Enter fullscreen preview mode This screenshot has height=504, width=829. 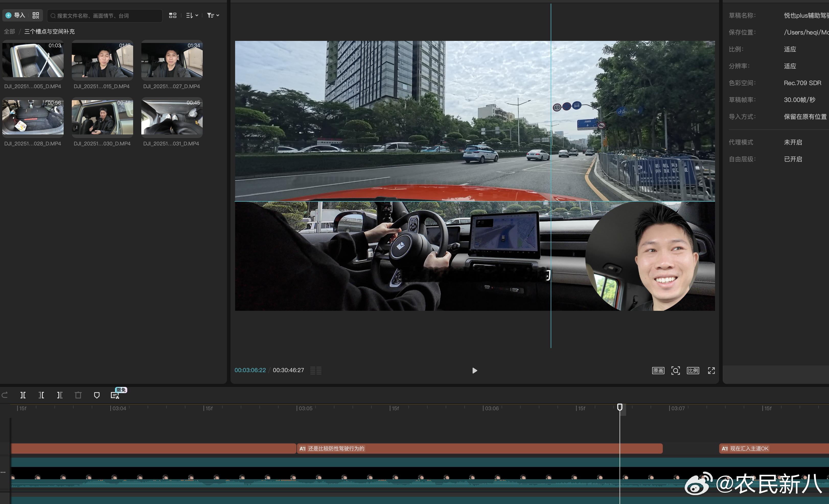711,370
